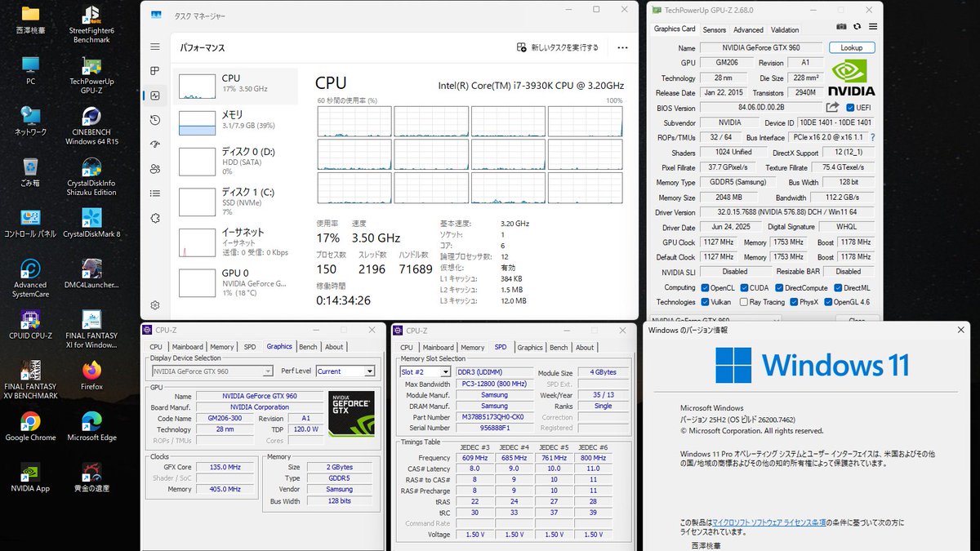Toggle the OpenGL 4.6 checkbox in GPU-Z
This screenshot has width=980, height=551.
(x=827, y=302)
